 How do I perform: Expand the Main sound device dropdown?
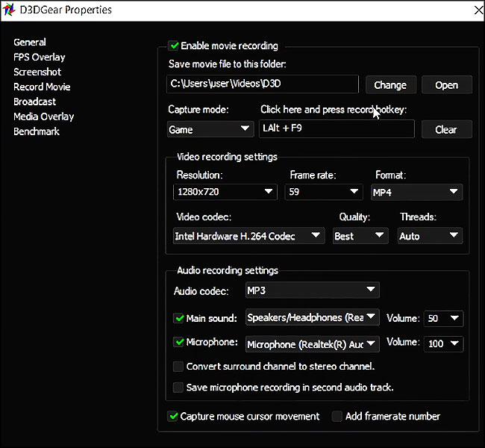point(313,317)
